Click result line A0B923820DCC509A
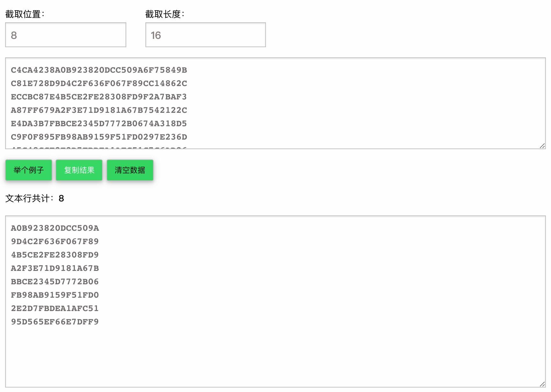Image resolution: width=551 pixels, height=392 pixels. tap(55, 228)
